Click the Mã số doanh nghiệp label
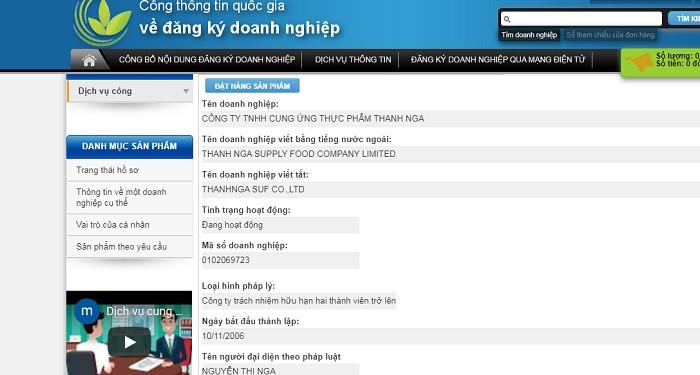Image resolution: width=700 pixels, height=375 pixels. 245,246
